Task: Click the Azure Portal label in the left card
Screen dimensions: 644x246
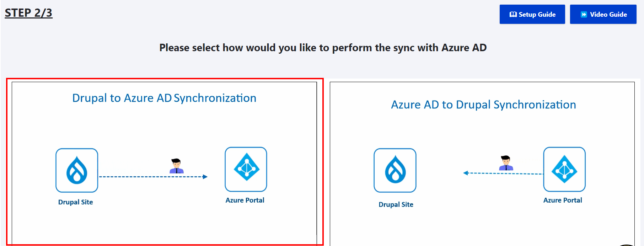Action: (245, 200)
